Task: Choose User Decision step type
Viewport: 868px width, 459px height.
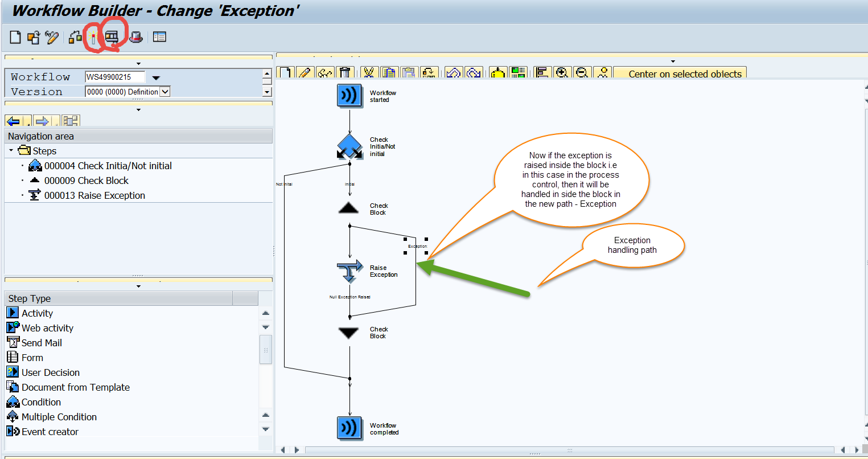Action: pos(50,372)
